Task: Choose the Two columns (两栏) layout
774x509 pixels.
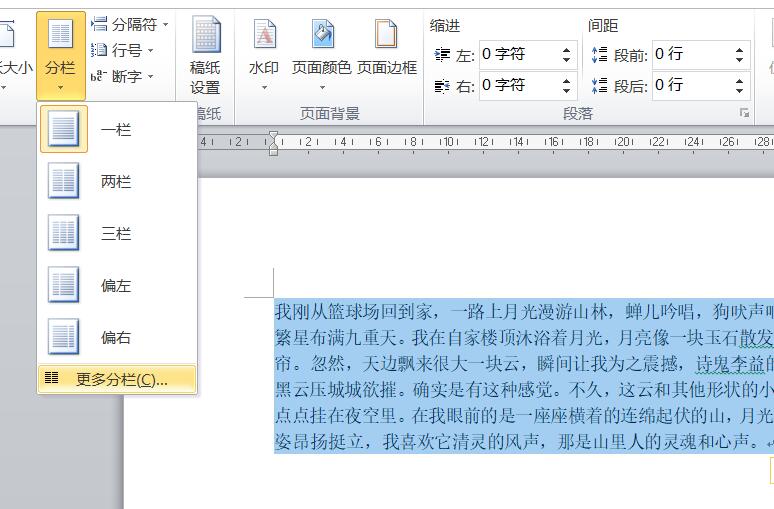Action: click(115, 182)
